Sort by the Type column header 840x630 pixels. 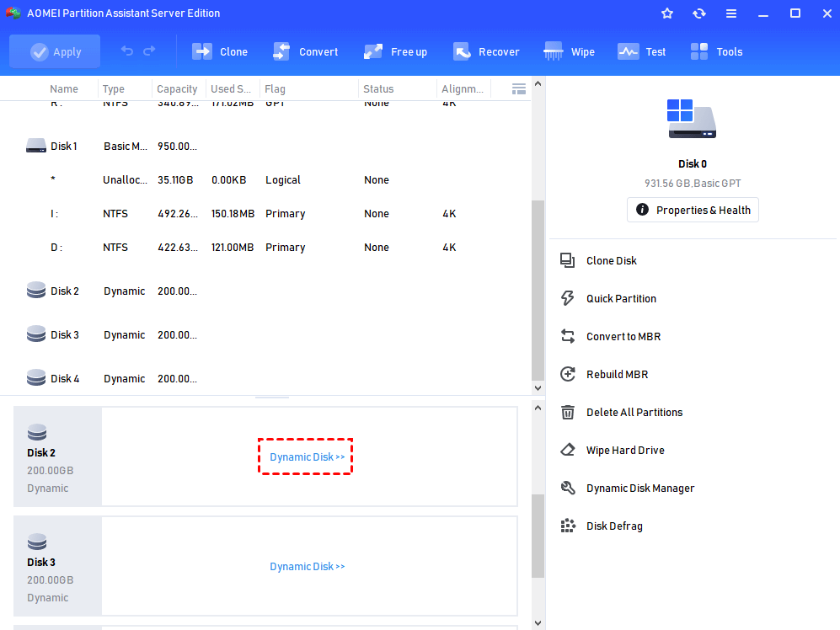point(114,89)
